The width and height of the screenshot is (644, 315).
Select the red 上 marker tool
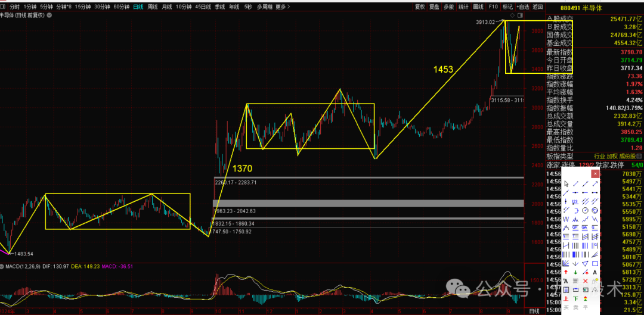pyautogui.click(x=566, y=298)
